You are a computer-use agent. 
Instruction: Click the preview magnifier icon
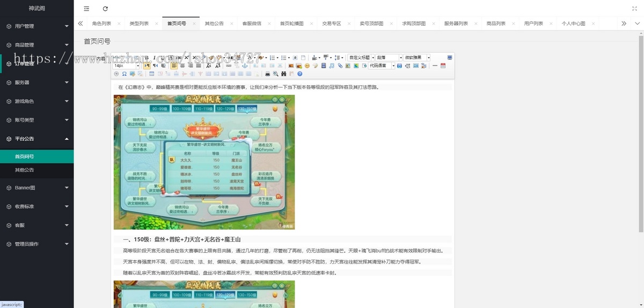(x=275, y=74)
